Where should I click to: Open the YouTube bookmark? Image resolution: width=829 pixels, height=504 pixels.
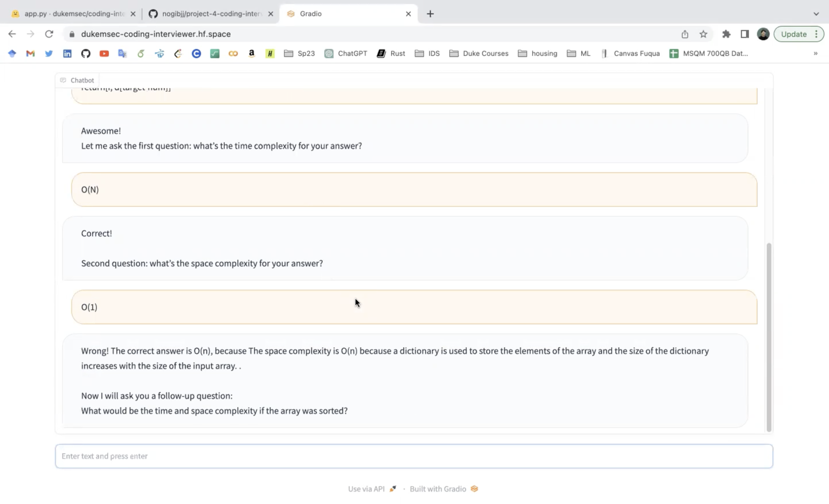click(x=104, y=53)
